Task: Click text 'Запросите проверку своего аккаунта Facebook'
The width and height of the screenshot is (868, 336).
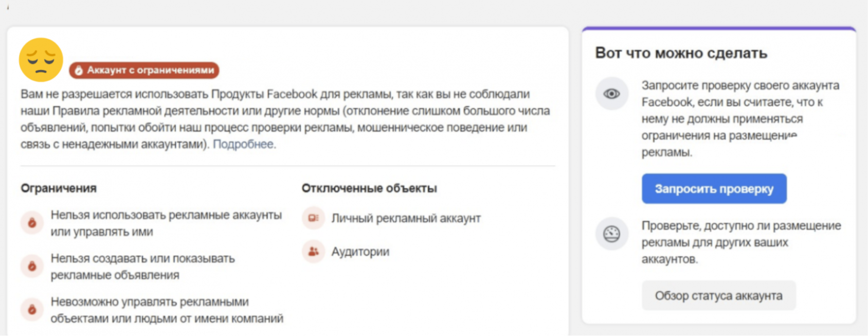Action: (x=740, y=119)
